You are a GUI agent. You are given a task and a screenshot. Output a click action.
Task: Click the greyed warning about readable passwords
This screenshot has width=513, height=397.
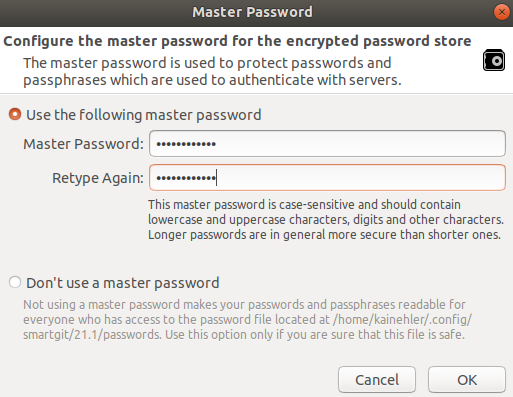tap(247, 319)
